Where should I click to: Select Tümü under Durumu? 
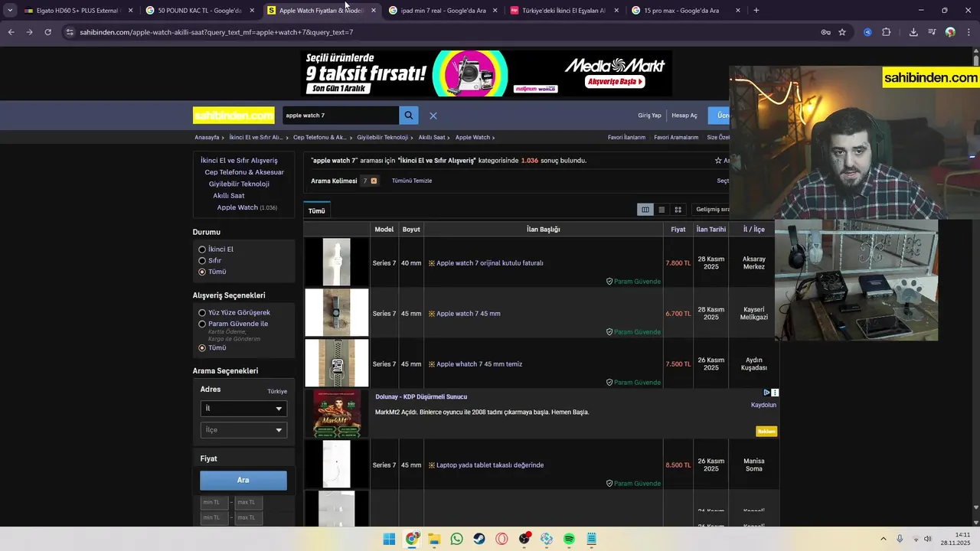[x=202, y=272]
